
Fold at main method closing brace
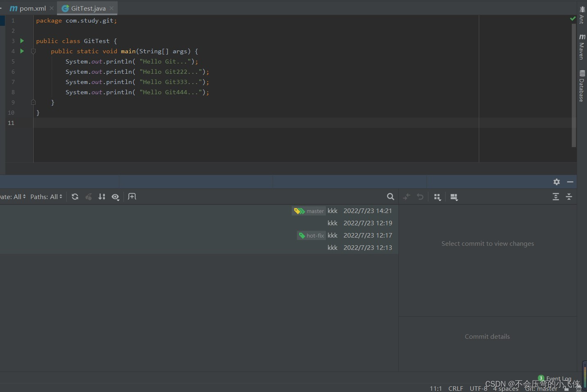click(34, 102)
